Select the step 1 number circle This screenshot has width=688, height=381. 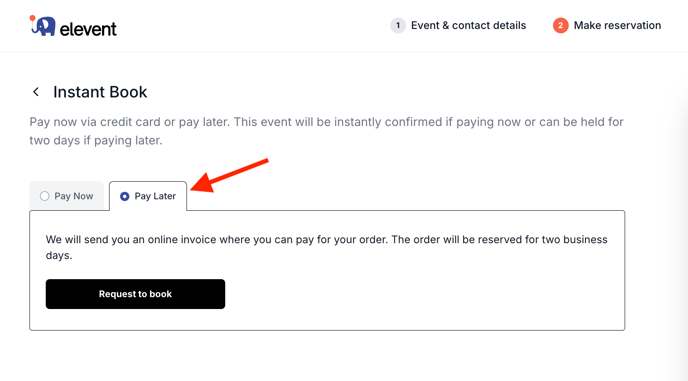tap(398, 25)
